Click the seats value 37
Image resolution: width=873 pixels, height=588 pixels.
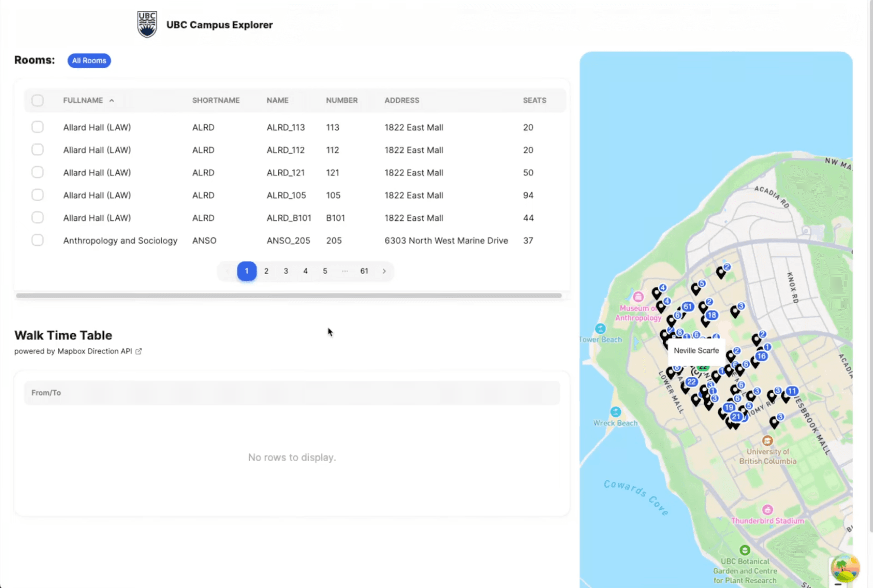528,240
